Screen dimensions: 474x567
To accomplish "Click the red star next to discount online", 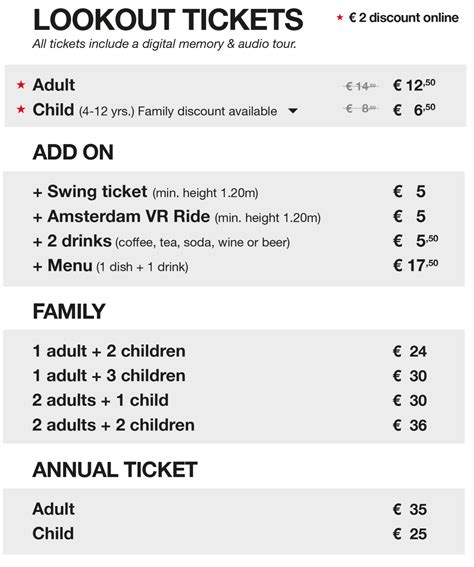I will [340, 17].
